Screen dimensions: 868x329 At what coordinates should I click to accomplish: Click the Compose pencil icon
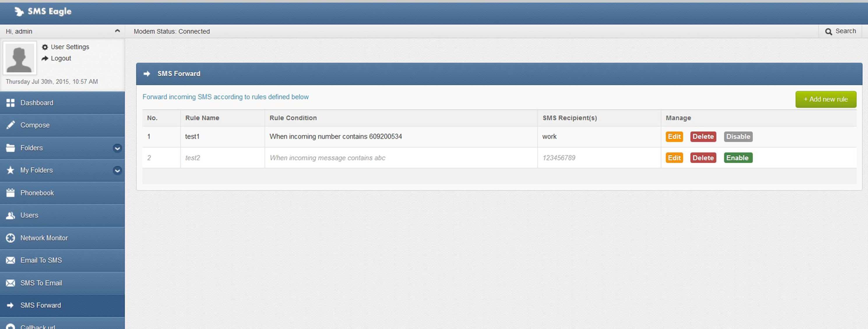pyautogui.click(x=10, y=125)
